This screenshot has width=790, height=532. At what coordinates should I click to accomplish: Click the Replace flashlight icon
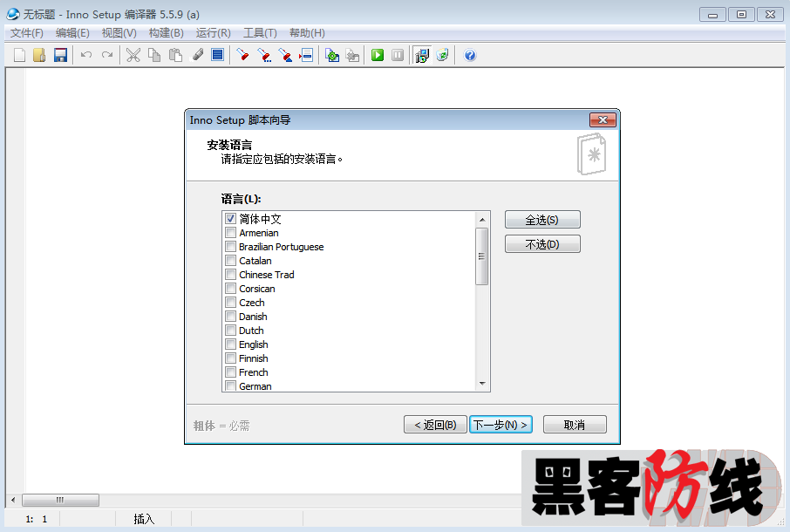[x=285, y=55]
